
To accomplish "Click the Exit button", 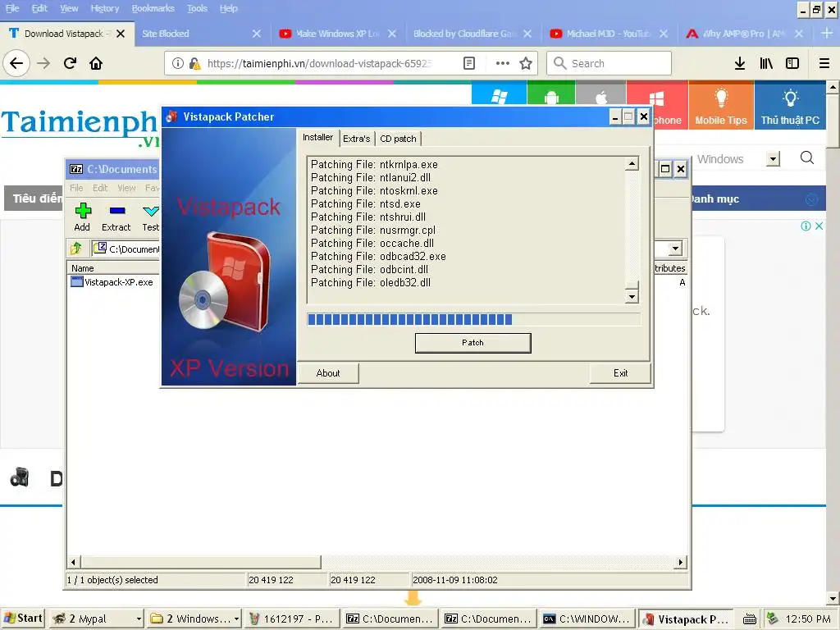I will [x=620, y=373].
